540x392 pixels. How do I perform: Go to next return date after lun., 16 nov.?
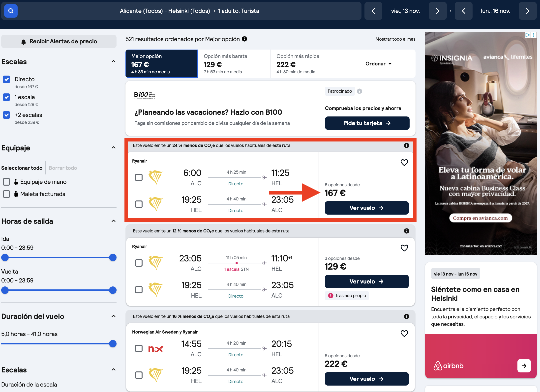pyautogui.click(x=528, y=11)
